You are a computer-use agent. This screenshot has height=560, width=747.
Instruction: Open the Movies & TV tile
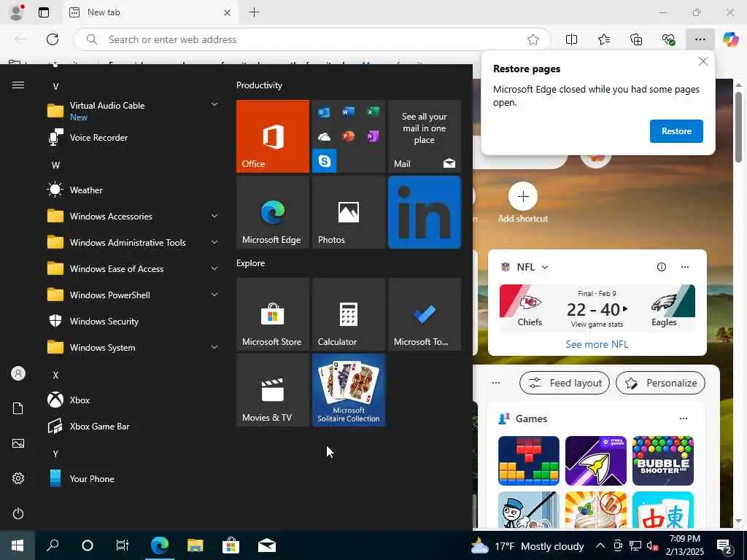[273, 390]
